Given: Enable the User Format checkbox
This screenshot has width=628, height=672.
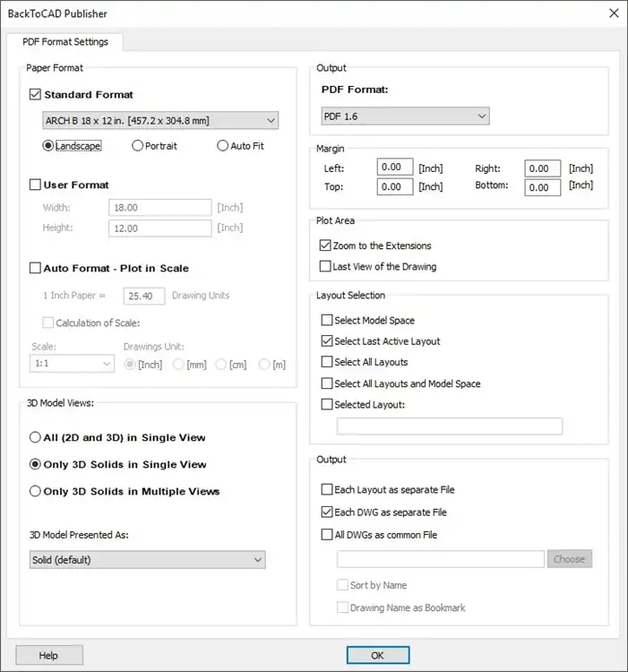Looking at the screenshot, I should pos(35,185).
